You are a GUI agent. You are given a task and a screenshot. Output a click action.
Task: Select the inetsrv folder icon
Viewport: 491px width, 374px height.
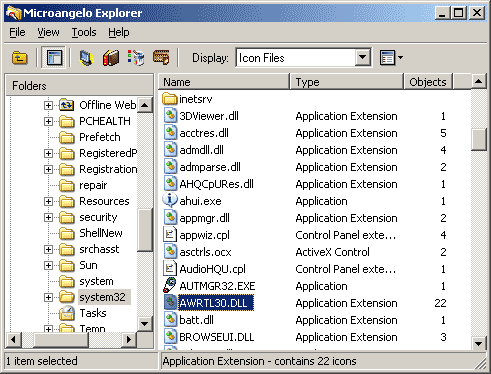(x=170, y=99)
